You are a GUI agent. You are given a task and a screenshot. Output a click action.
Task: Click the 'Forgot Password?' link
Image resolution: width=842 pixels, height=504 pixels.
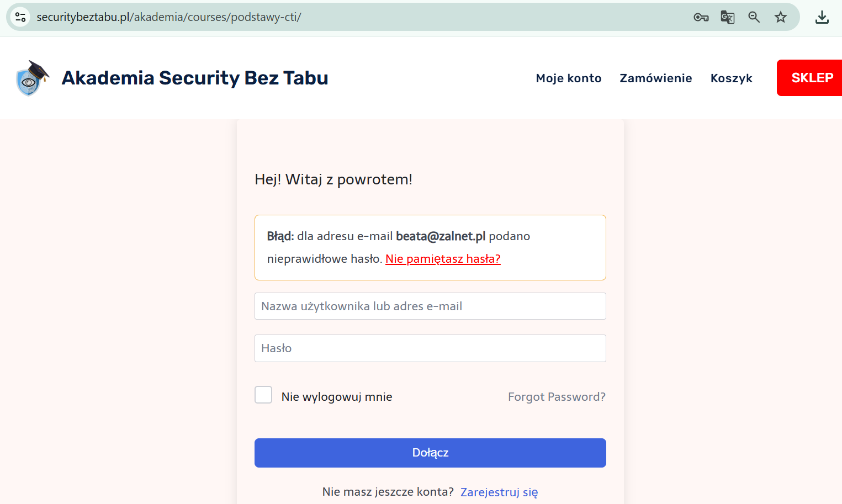(x=557, y=397)
